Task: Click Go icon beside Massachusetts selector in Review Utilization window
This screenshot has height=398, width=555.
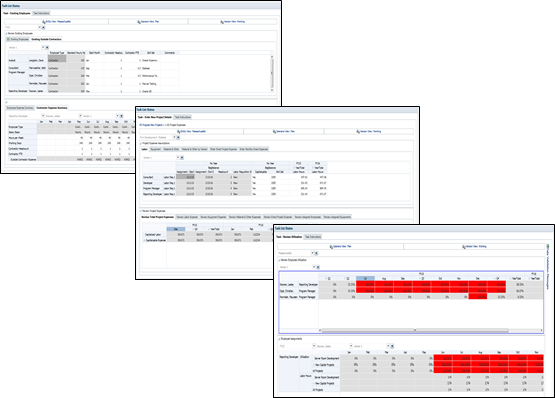Action: 316,253
